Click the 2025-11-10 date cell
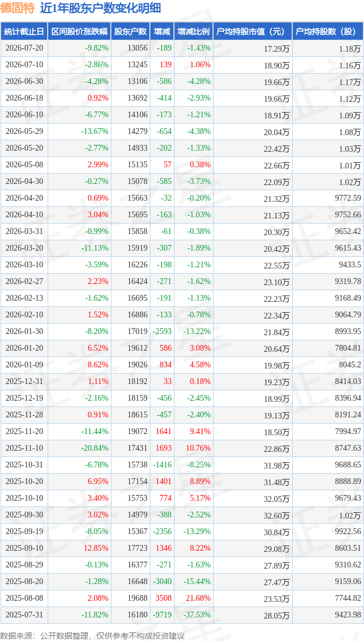Screen dimensions: 364x641 [25, 448]
